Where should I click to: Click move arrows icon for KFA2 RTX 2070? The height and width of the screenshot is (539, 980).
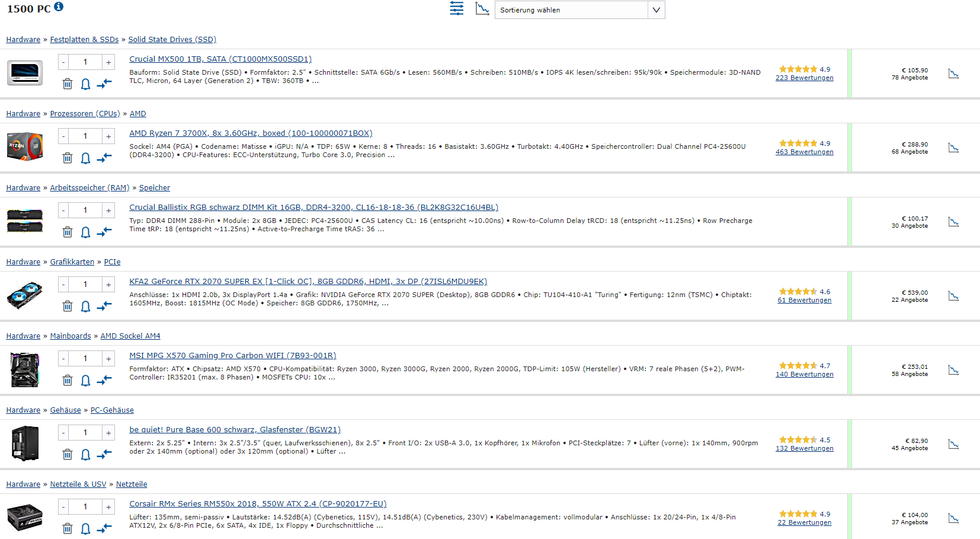[104, 306]
